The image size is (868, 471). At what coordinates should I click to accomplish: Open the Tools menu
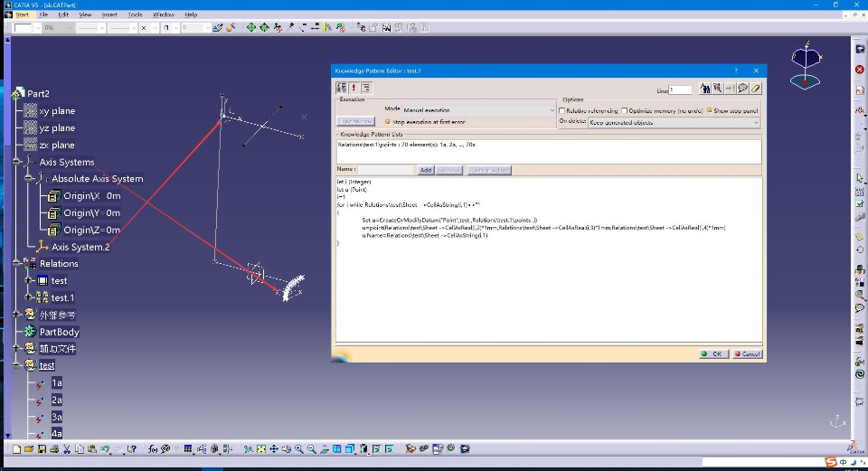click(135, 15)
